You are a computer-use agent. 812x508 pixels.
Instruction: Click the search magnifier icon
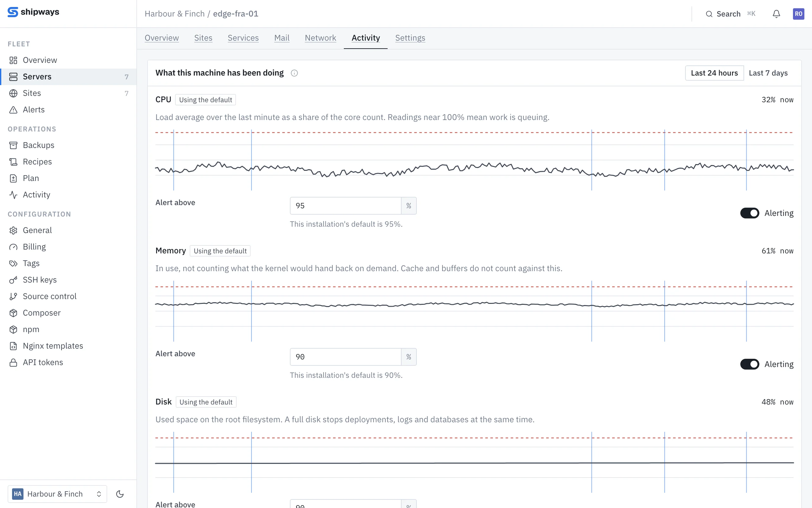pos(709,14)
